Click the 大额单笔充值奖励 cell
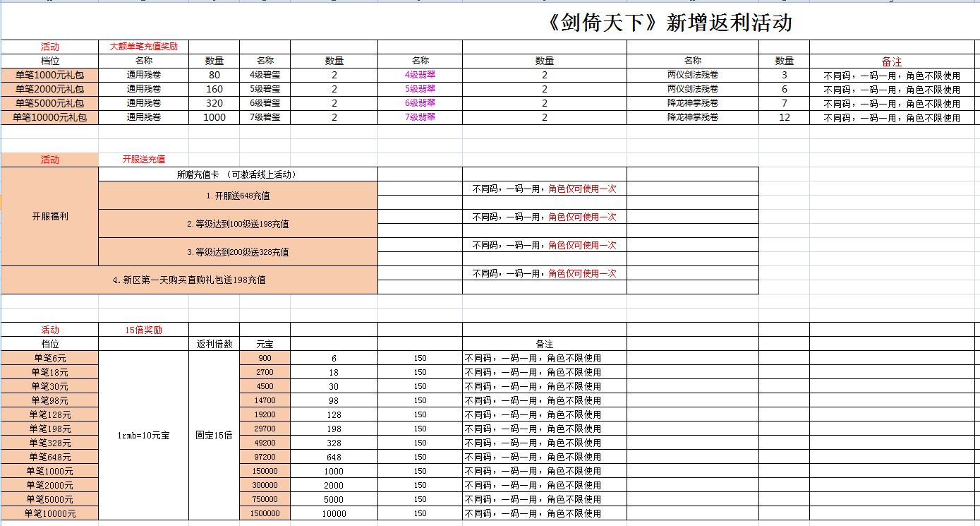980x526 pixels. pyautogui.click(x=143, y=47)
